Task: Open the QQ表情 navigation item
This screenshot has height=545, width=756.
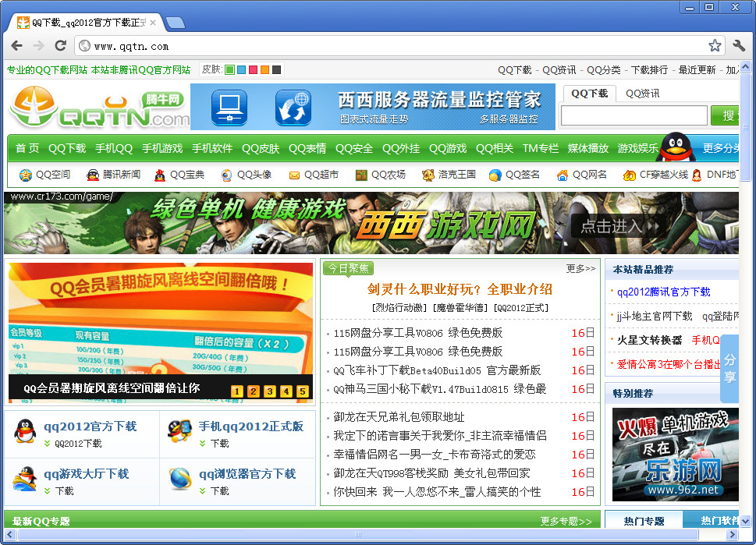Action: click(x=307, y=148)
